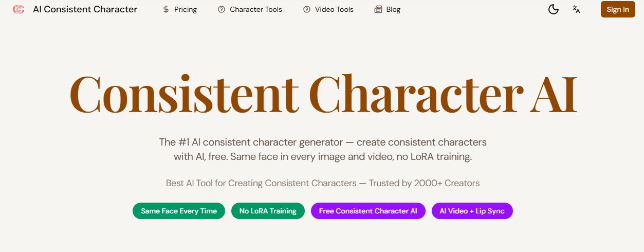Image resolution: width=644 pixels, height=252 pixels.
Task: Click the Free Consistent Character AI pill
Action: [368, 211]
